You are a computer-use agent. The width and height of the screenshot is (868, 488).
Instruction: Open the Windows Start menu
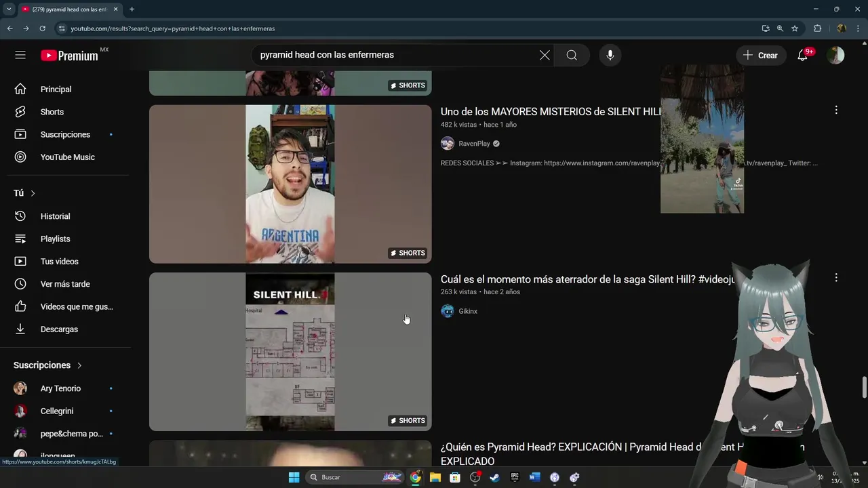pyautogui.click(x=294, y=477)
